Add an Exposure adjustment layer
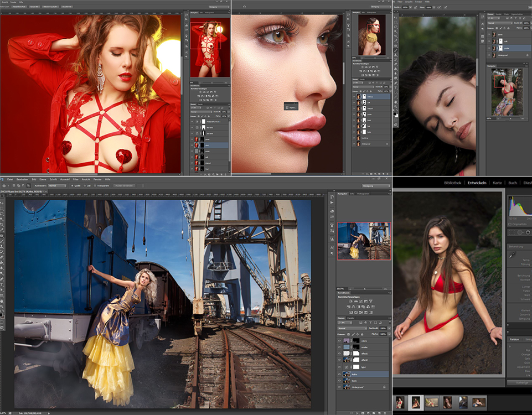Viewport: 532px width, 415px height. click(x=366, y=301)
